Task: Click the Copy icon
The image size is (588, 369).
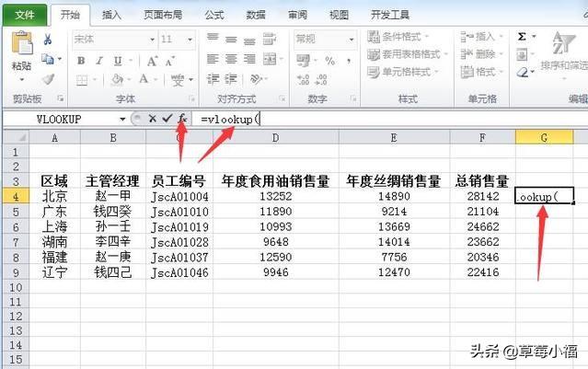Action: point(47,59)
